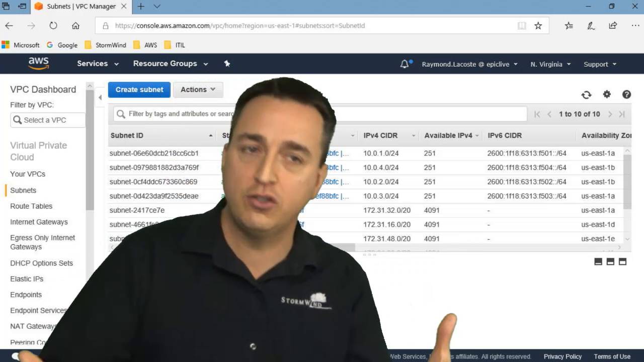This screenshot has height=362, width=644.
Task: Open the N. Virginia region dropdown
Action: point(550,64)
